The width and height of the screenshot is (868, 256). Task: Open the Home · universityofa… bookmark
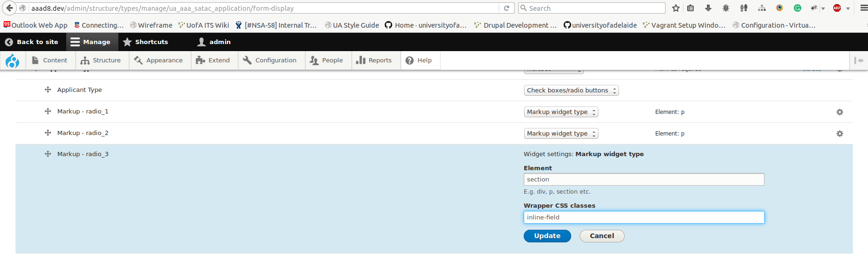coord(426,25)
